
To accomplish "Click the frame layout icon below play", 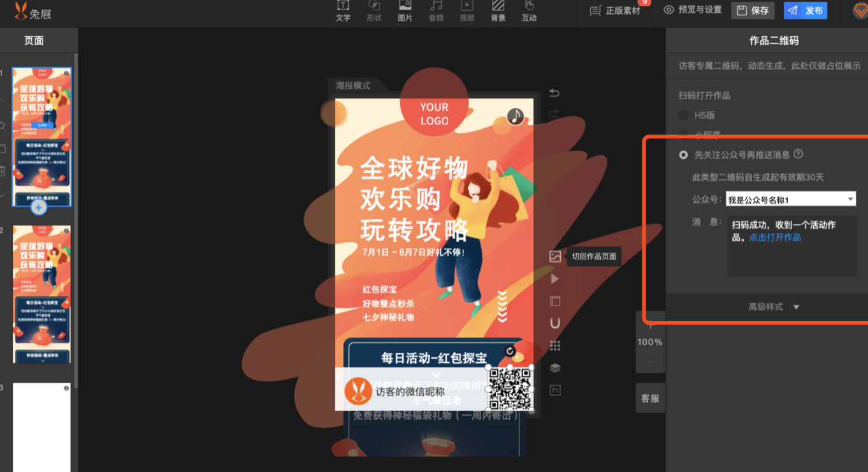I will point(555,301).
